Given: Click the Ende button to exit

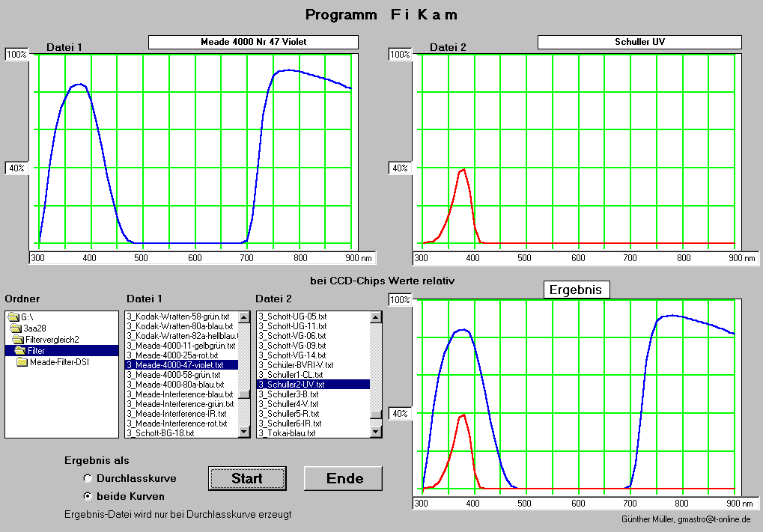Looking at the screenshot, I should pyautogui.click(x=344, y=478).
